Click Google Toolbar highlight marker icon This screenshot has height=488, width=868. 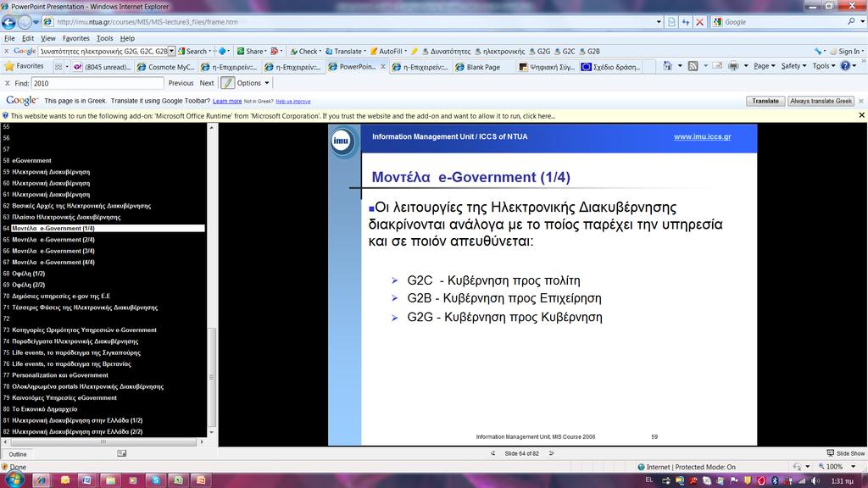(x=415, y=52)
